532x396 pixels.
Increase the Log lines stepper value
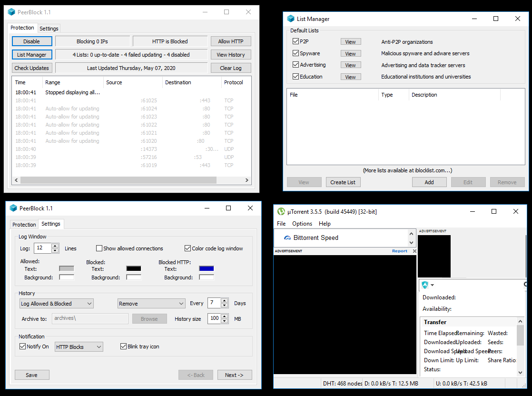55,246
